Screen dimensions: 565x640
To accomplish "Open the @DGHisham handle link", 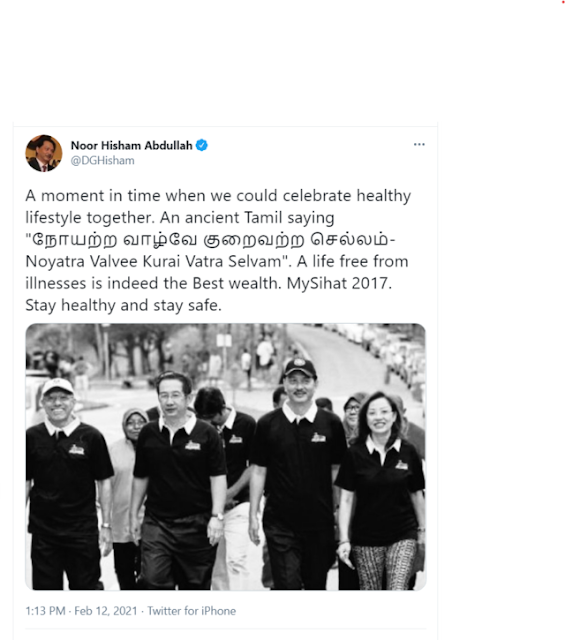I will coord(102,160).
